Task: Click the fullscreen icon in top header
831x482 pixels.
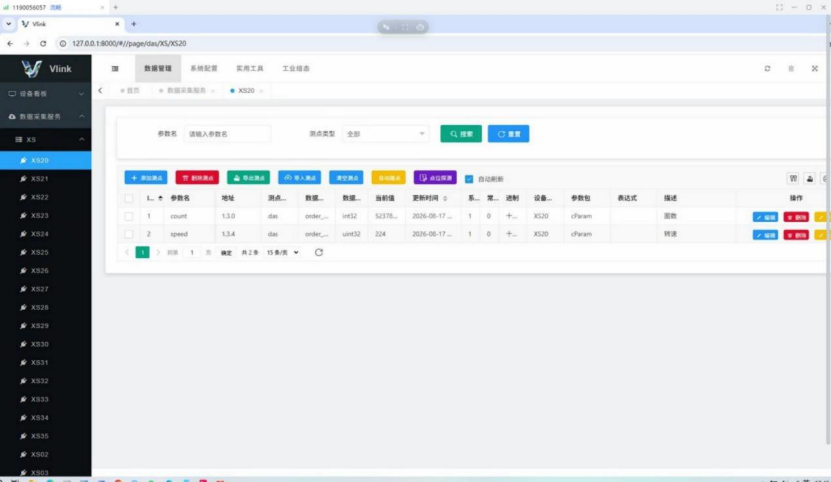Action: [815, 68]
